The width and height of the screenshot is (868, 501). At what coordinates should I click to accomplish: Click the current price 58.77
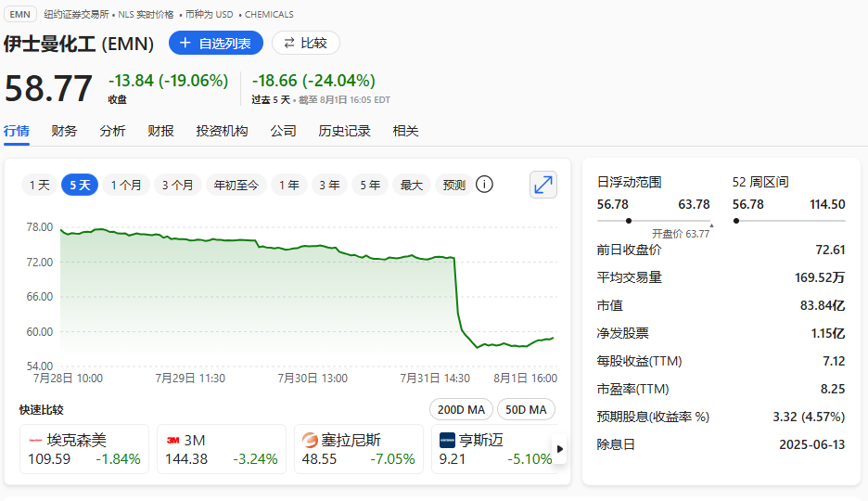point(48,88)
